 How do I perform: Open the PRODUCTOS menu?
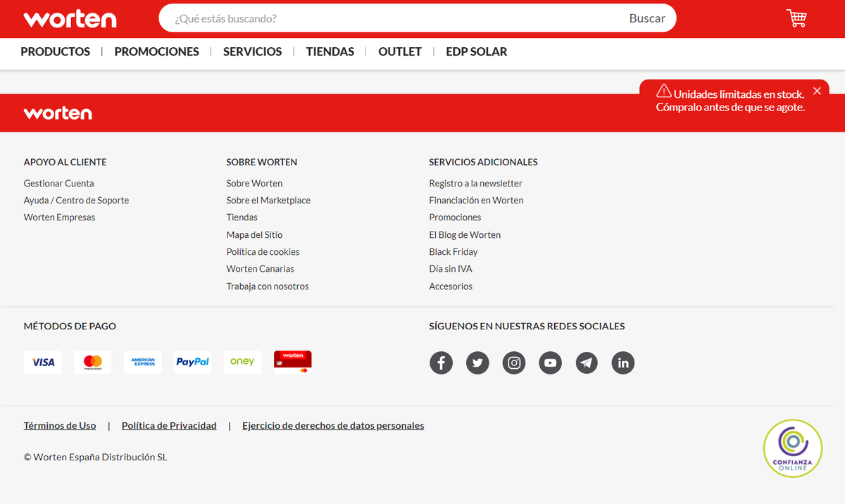(56, 51)
